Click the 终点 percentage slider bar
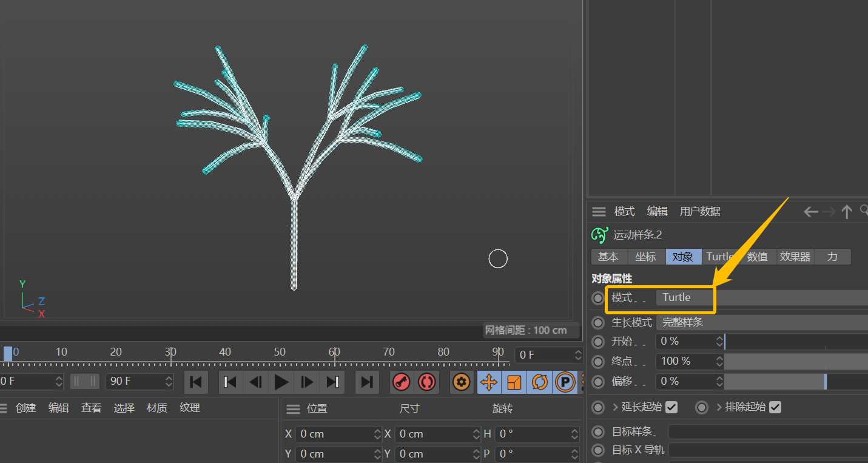 795,362
